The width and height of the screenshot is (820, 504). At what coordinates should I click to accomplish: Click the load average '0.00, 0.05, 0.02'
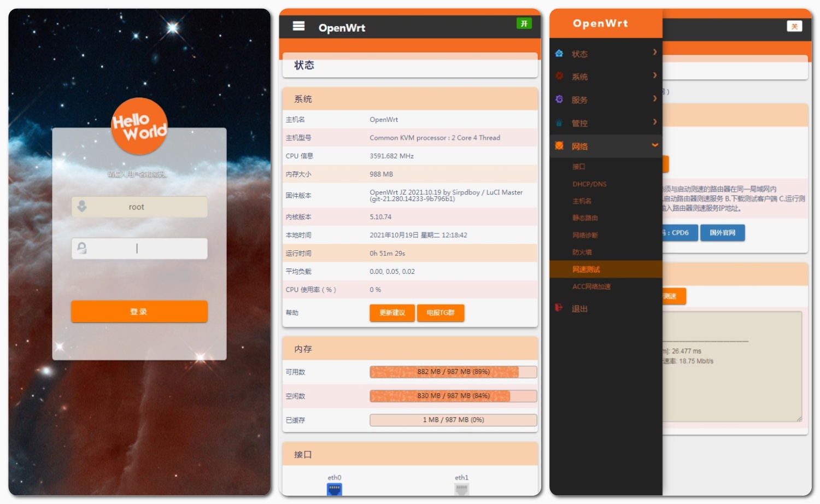tap(392, 271)
